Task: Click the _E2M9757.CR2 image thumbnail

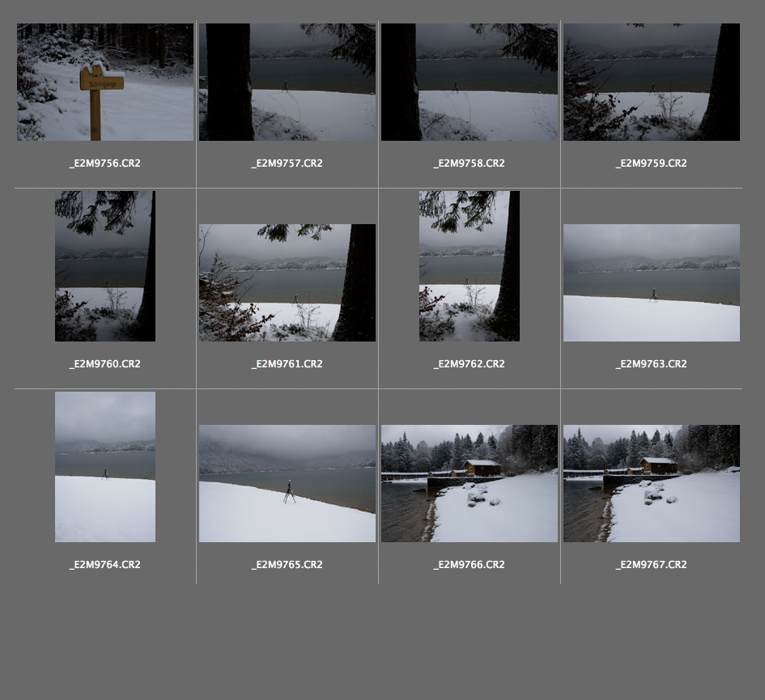Action: pyautogui.click(x=287, y=82)
